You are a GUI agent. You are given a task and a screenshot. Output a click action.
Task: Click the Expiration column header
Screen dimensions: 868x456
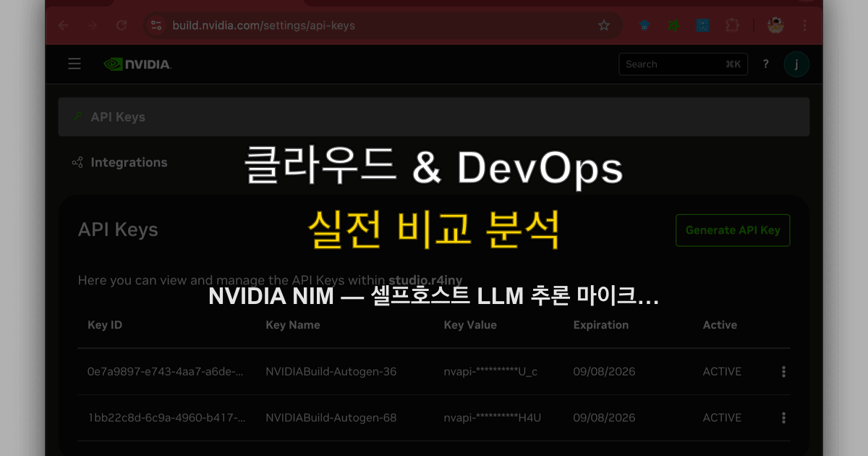point(601,325)
